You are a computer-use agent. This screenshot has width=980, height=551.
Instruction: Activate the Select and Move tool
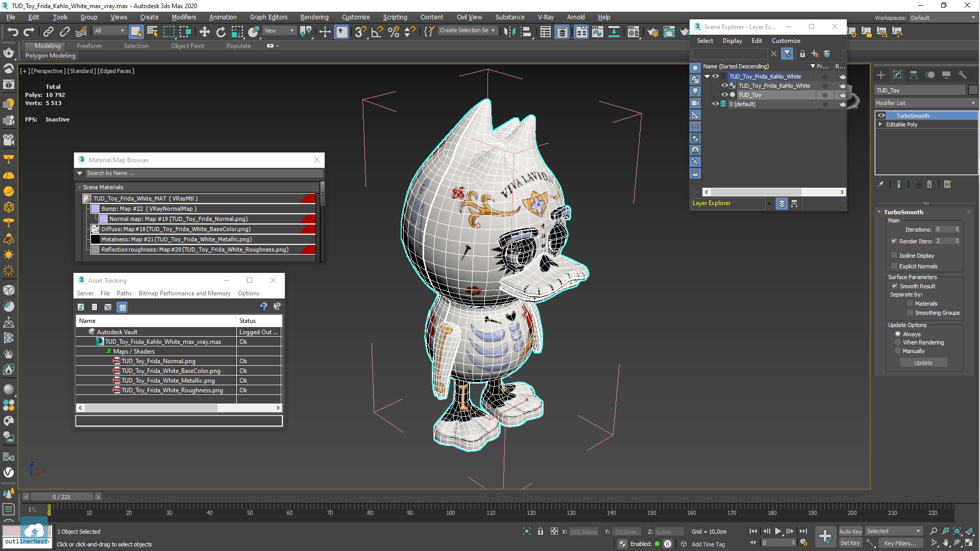[x=204, y=32]
